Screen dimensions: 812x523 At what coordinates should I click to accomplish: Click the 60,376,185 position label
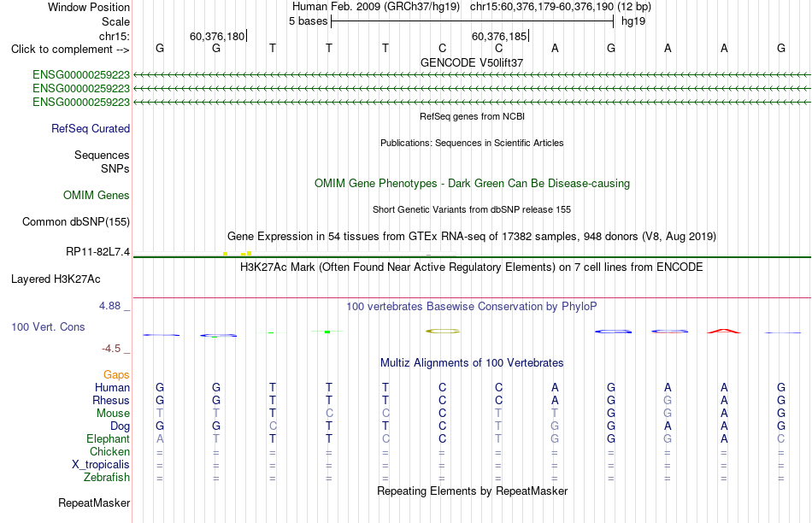click(499, 36)
